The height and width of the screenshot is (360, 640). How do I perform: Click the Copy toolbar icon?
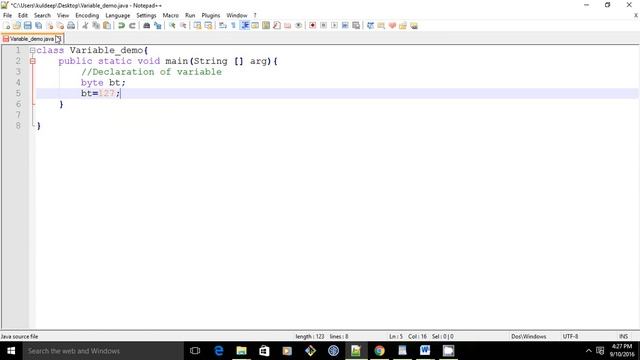[x=96, y=25]
